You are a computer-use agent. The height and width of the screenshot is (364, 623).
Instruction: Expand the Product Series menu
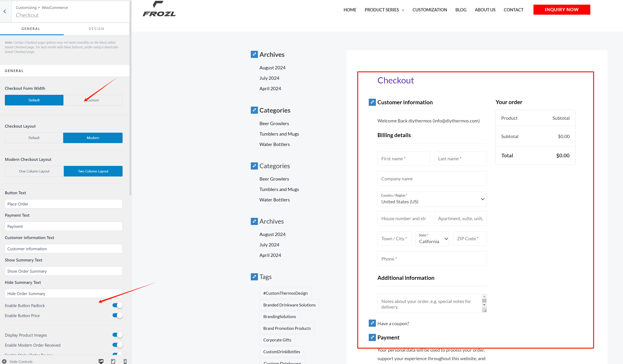coord(384,10)
